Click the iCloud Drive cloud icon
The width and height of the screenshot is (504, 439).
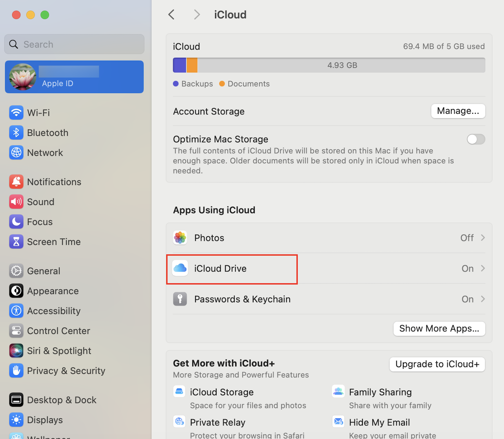180,268
